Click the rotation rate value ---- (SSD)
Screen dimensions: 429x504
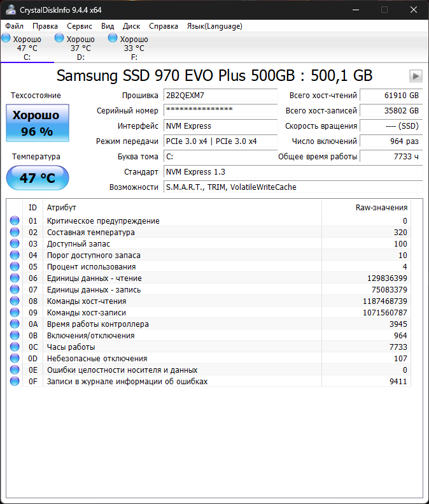pyautogui.click(x=391, y=126)
